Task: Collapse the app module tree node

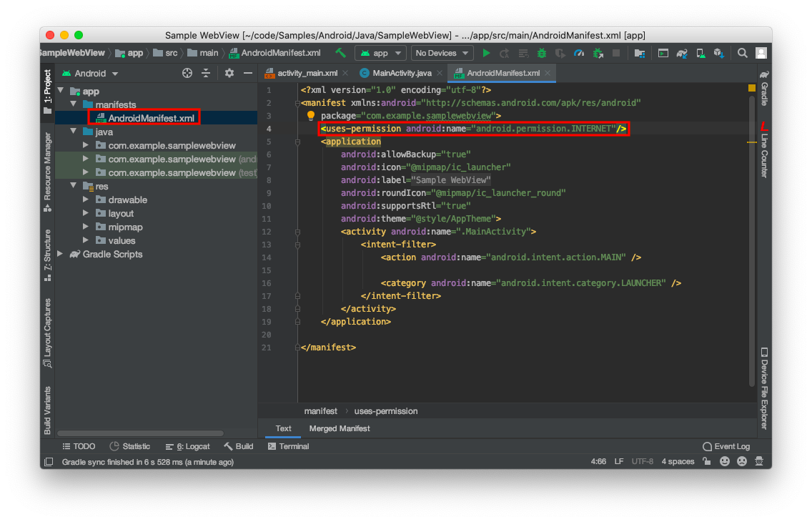Action: [61, 91]
